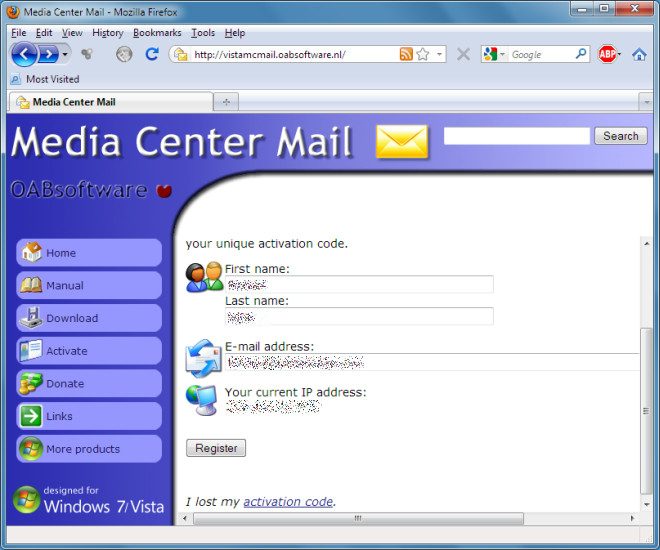Click the OABsoftware heading text

(x=79, y=190)
